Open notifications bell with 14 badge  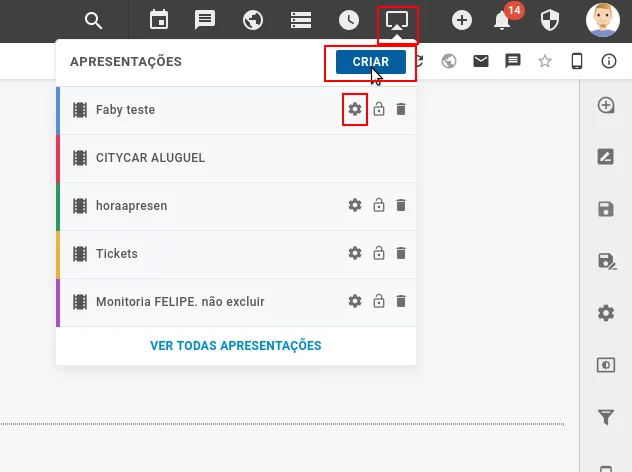point(502,20)
